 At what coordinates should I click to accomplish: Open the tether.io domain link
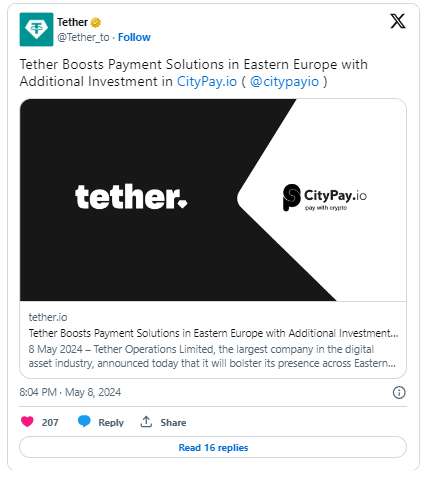(48, 317)
